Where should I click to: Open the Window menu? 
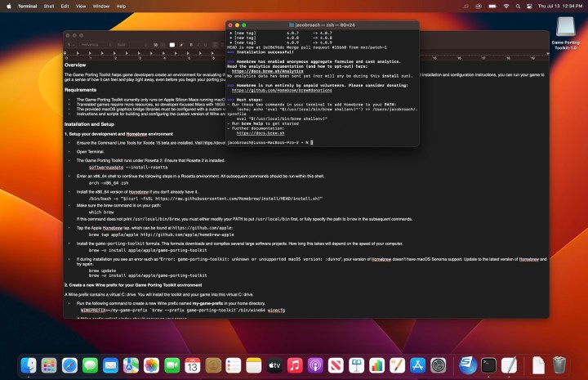pos(101,7)
